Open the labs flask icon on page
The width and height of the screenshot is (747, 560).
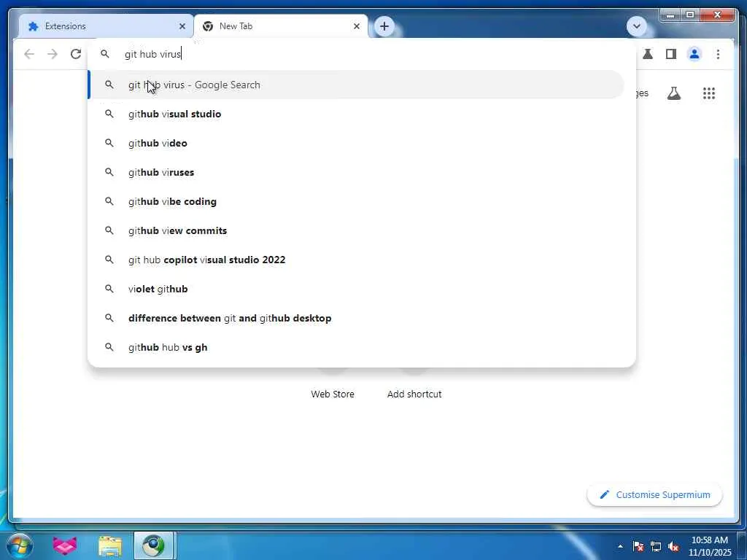673,93
